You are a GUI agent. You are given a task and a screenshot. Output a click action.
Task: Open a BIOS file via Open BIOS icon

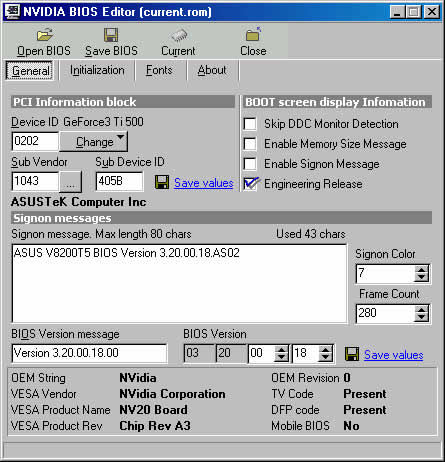click(x=45, y=35)
